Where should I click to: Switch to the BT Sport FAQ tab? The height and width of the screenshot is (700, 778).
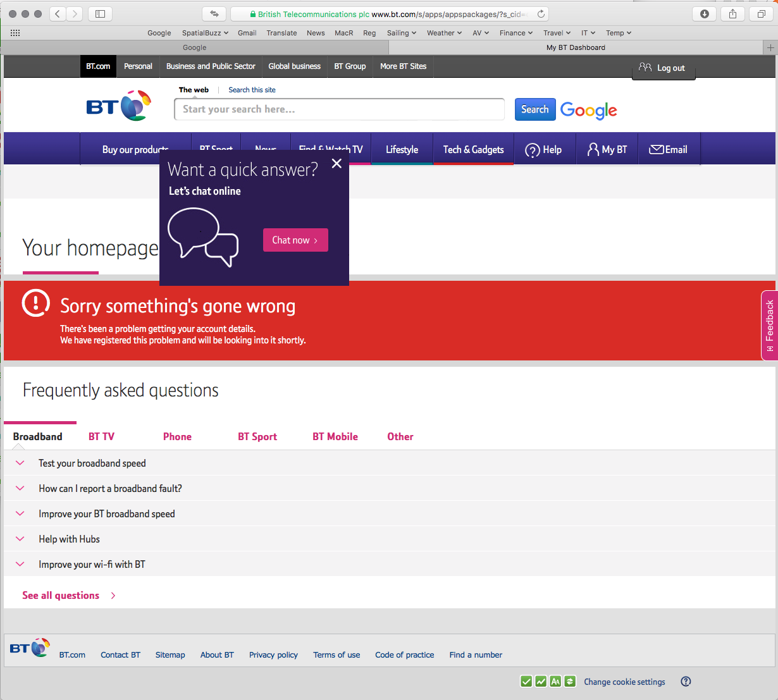click(x=257, y=436)
